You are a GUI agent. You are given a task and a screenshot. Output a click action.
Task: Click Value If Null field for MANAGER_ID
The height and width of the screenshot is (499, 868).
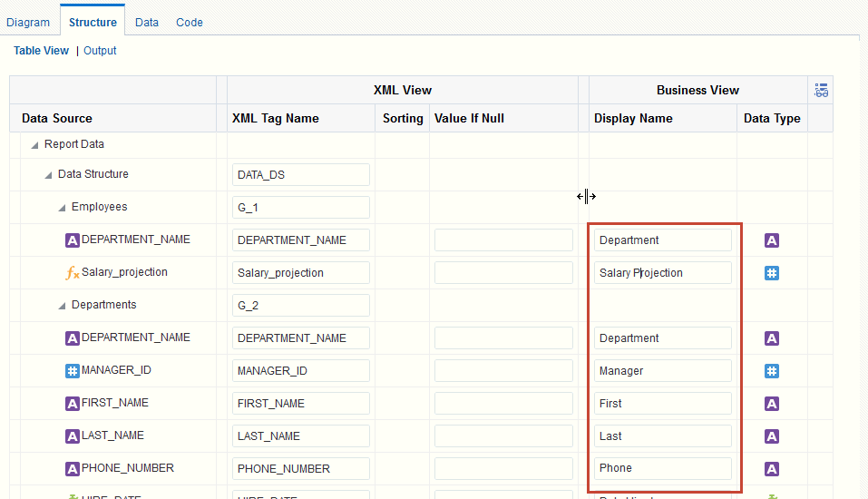click(x=503, y=370)
